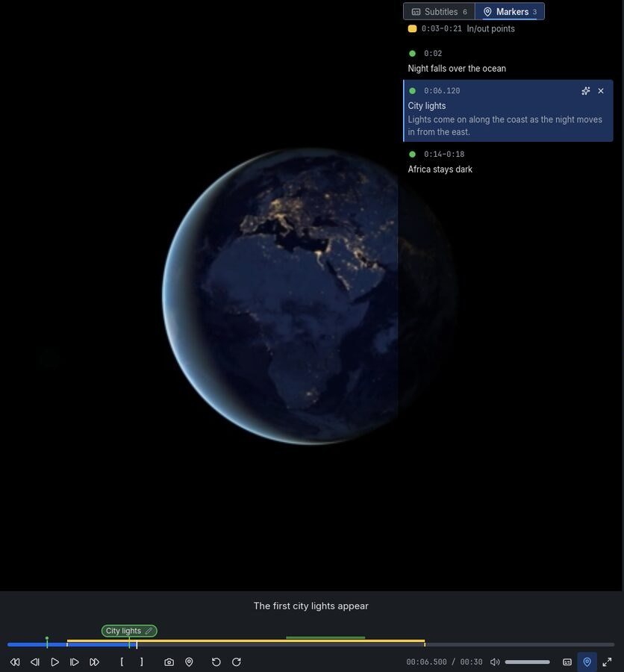
Task: Delete the City lights marker
Action: coord(600,91)
